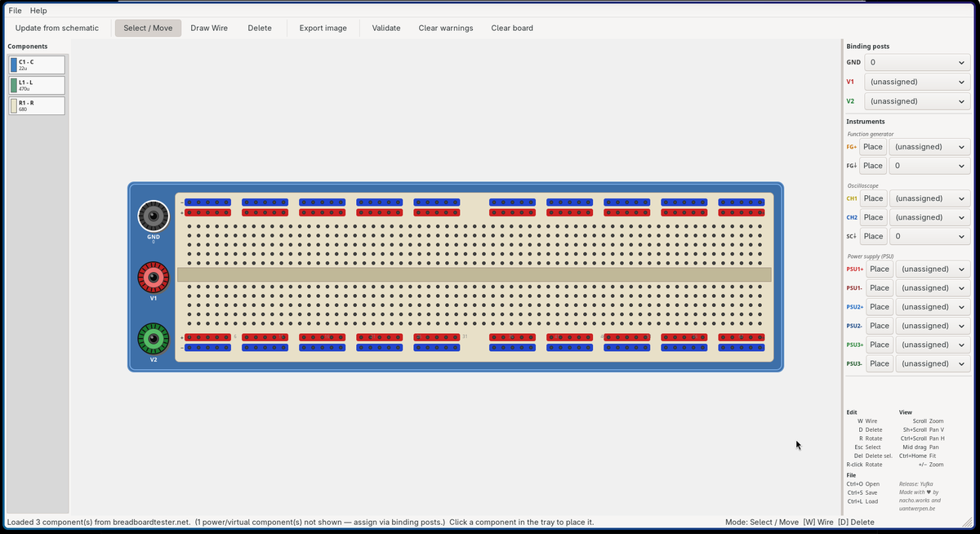Click Clear warnings
The image size is (980, 534).
[x=446, y=28]
